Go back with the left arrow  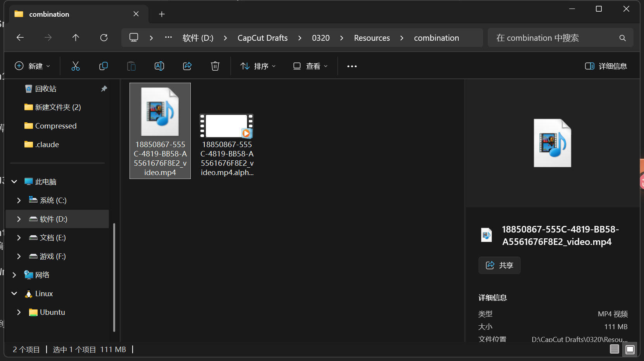tap(20, 38)
